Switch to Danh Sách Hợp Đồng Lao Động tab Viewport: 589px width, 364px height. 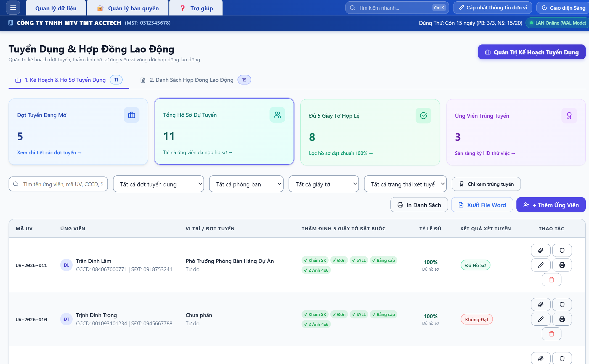tap(196, 80)
